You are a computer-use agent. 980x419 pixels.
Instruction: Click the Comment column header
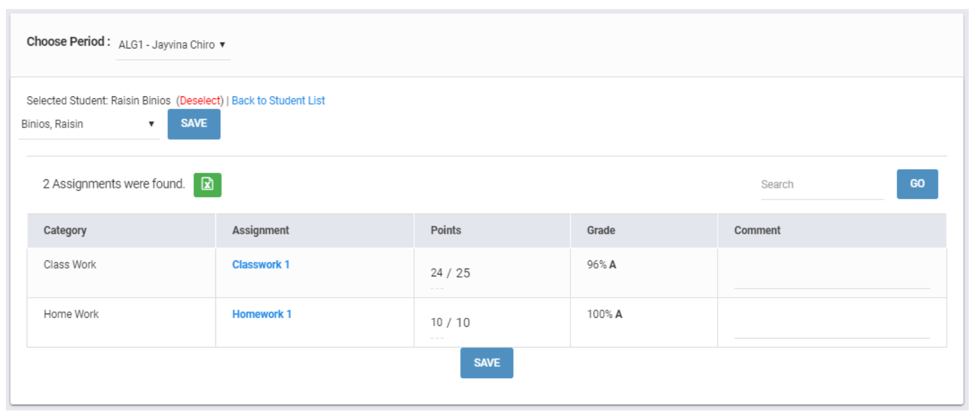(757, 230)
